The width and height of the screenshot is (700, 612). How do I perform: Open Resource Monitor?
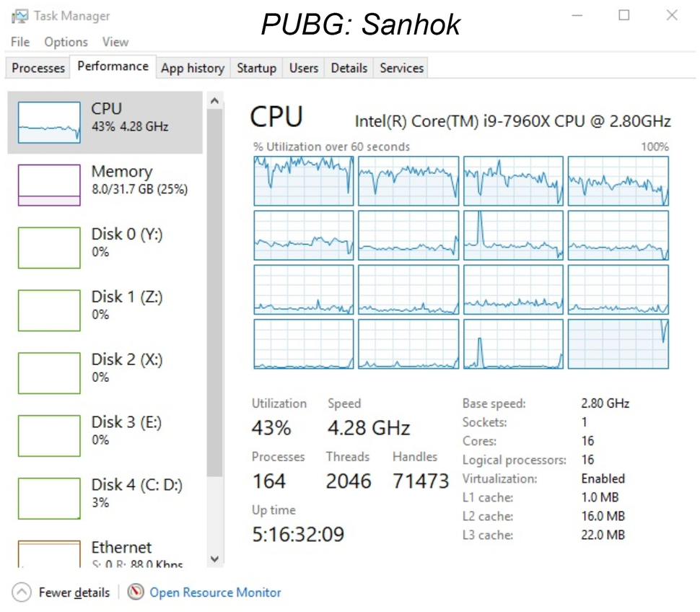(215, 592)
